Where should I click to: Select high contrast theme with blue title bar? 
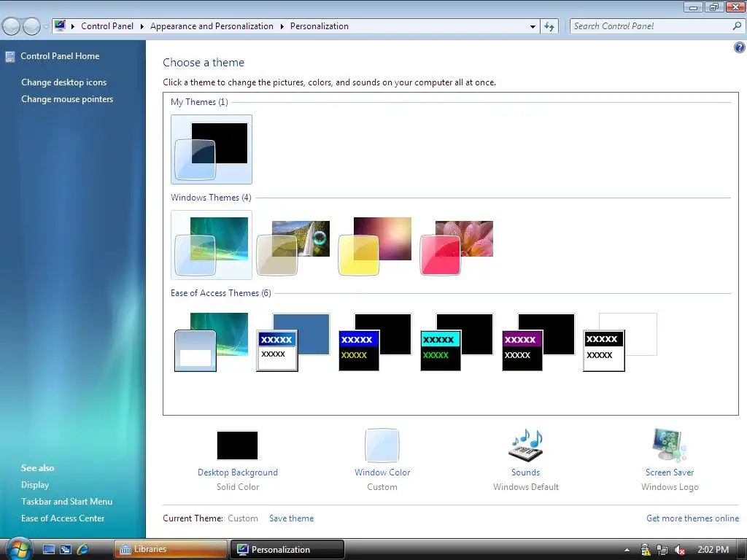pos(375,342)
